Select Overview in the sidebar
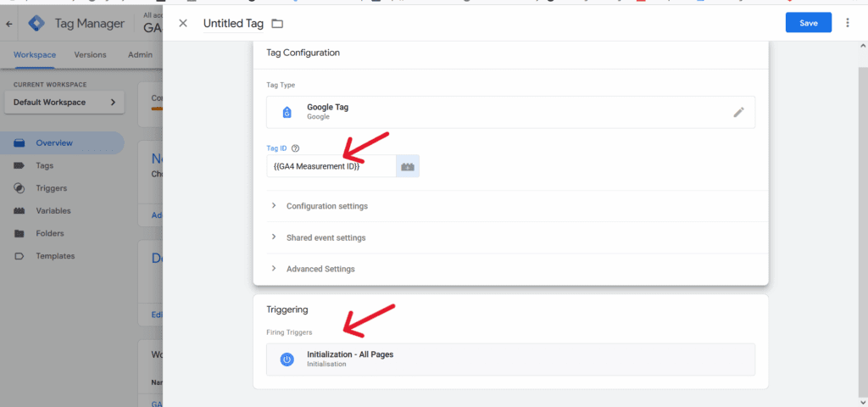This screenshot has height=407, width=868. [62, 142]
